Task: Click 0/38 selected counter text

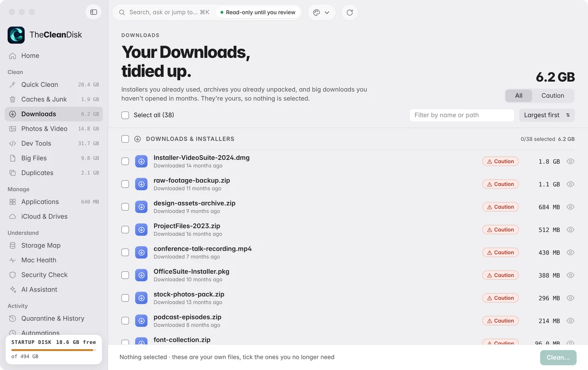Action: pyautogui.click(x=538, y=139)
